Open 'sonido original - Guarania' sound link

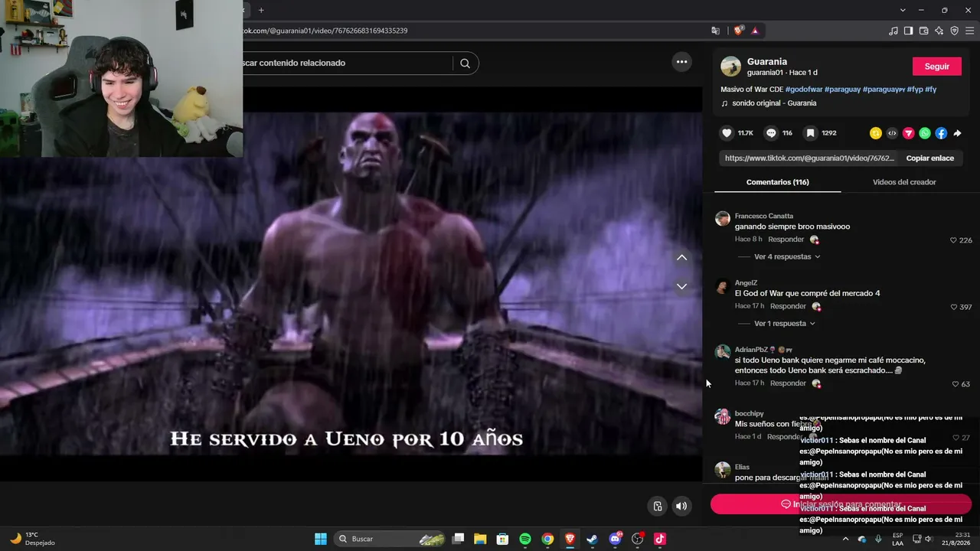pyautogui.click(x=774, y=103)
